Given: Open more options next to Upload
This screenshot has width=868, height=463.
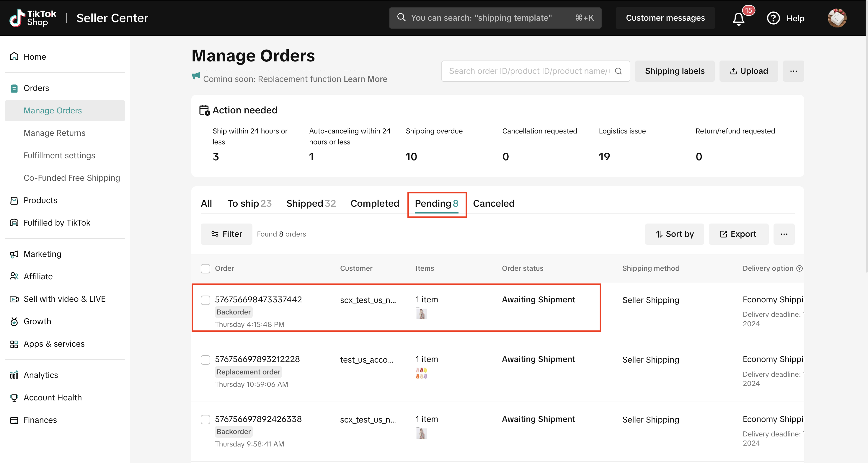Looking at the screenshot, I should 793,71.
